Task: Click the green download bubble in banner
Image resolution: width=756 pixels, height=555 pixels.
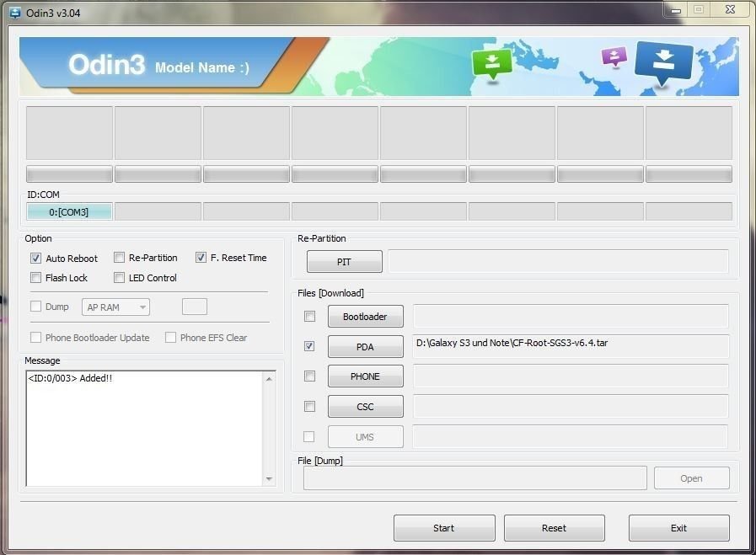Action: click(x=492, y=65)
